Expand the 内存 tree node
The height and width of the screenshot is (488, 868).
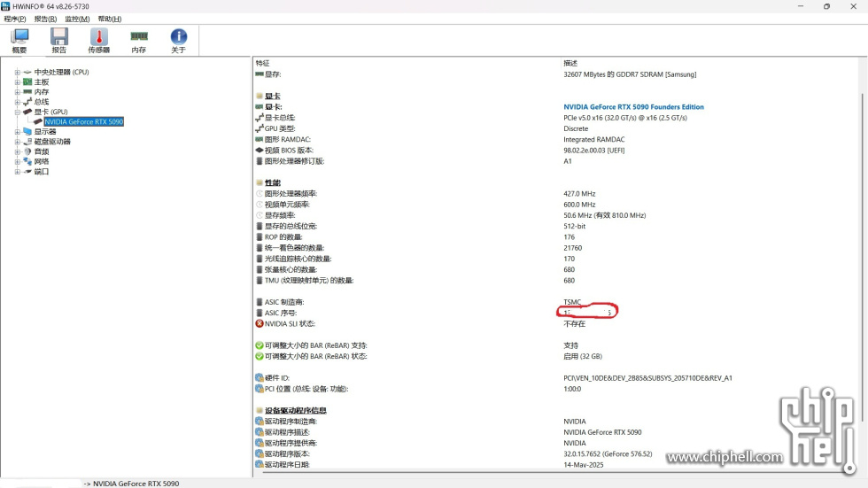[17, 92]
